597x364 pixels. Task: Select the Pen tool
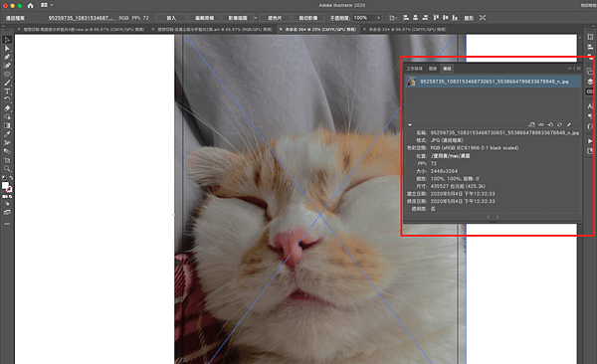click(7, 57)
